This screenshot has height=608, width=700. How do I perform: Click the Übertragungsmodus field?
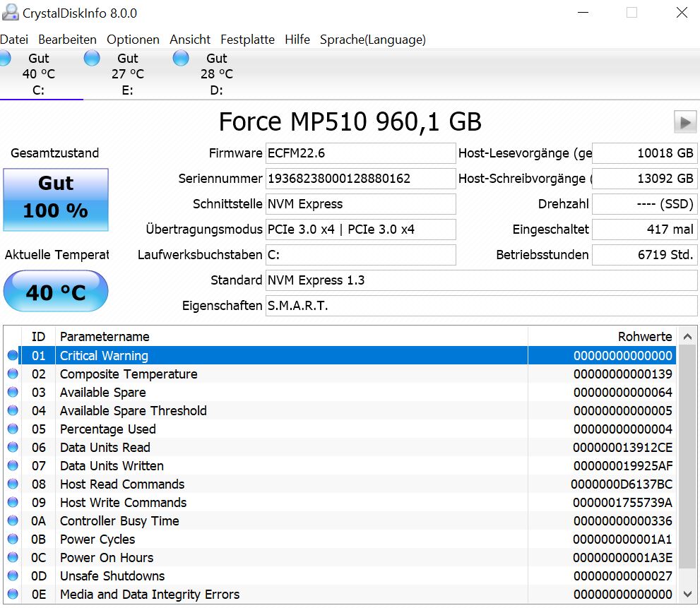pyautogui.click(x=361, y=230)
